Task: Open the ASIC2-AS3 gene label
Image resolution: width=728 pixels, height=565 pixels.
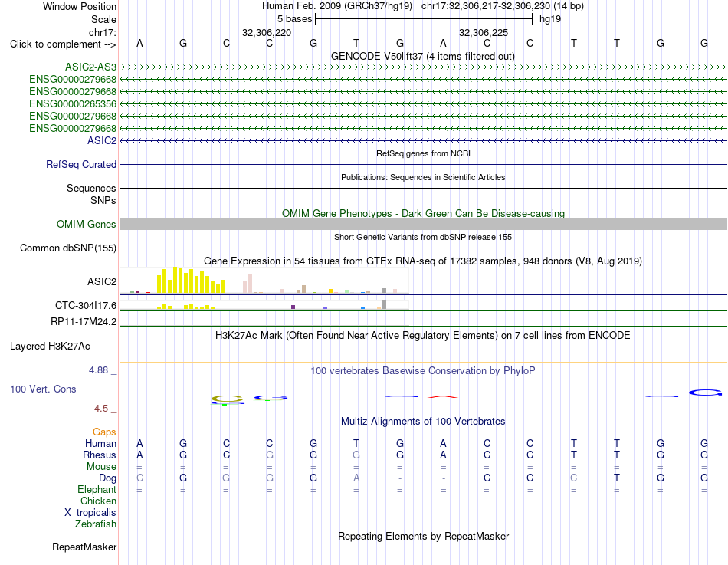Action: (x=90, y=67)
